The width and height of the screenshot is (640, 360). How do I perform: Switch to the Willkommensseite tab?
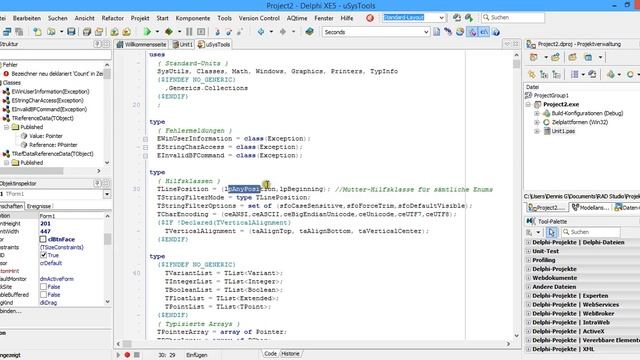142,44
